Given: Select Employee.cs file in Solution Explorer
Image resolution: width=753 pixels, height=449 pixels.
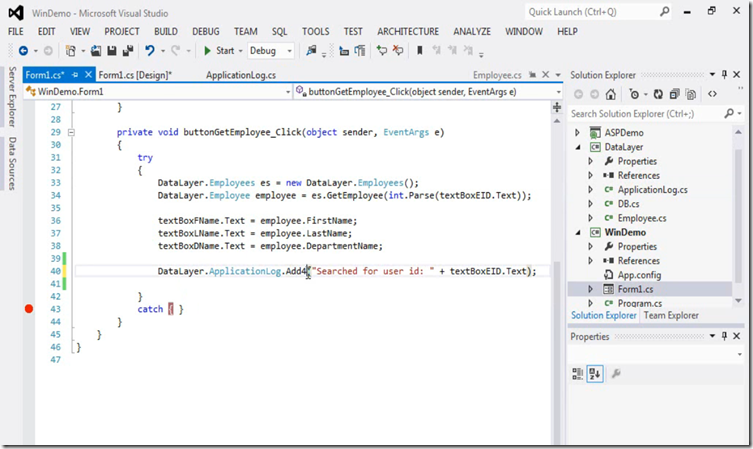Looking at the screenshot, I should [642, 218].
